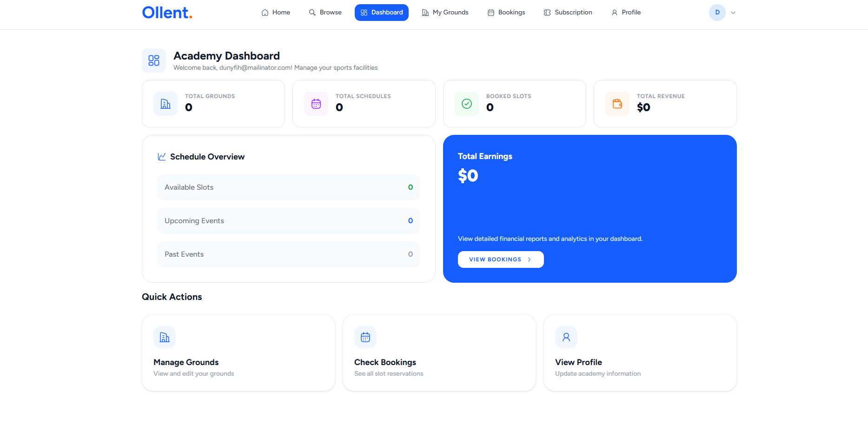Click 'View and edit your grounds' text
The height and width of the screenshot is (432, 868).
click(x=194, y=374)
